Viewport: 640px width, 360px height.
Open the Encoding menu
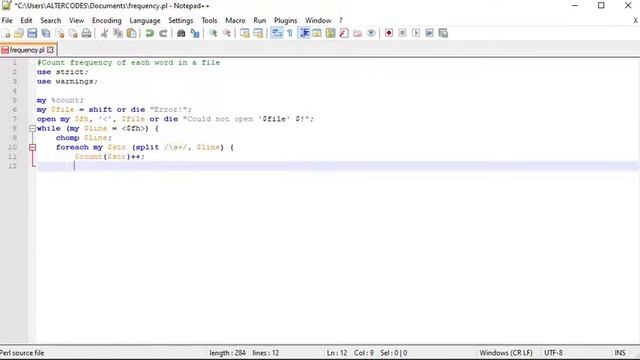click(x=107, y=20)
